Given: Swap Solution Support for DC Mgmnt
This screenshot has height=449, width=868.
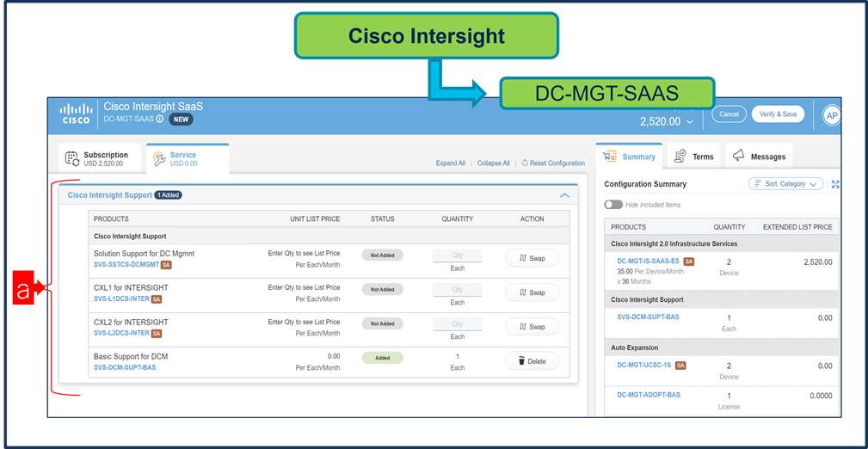Looking at the screenshot, I should tap(532, 258).
